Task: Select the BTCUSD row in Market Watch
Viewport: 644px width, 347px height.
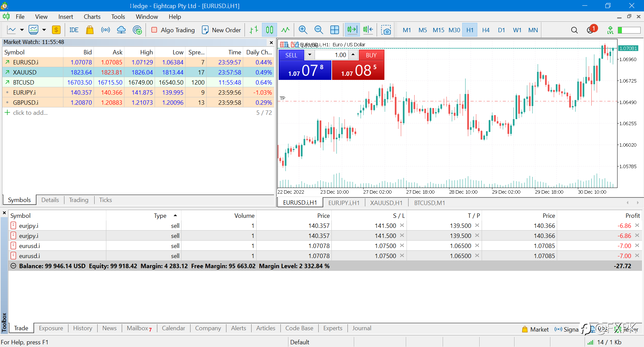Action: coord(138,82)
